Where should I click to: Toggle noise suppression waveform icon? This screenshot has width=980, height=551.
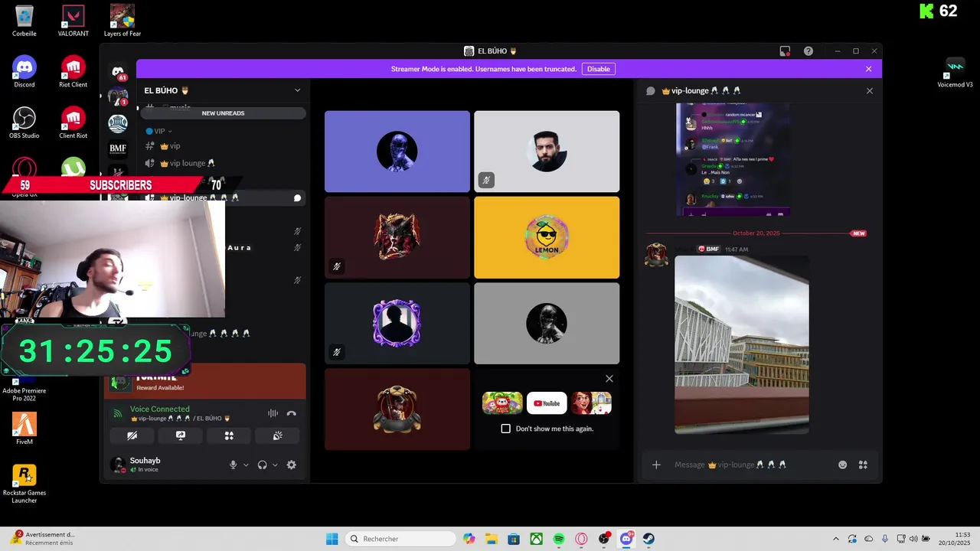pos(273,413)
